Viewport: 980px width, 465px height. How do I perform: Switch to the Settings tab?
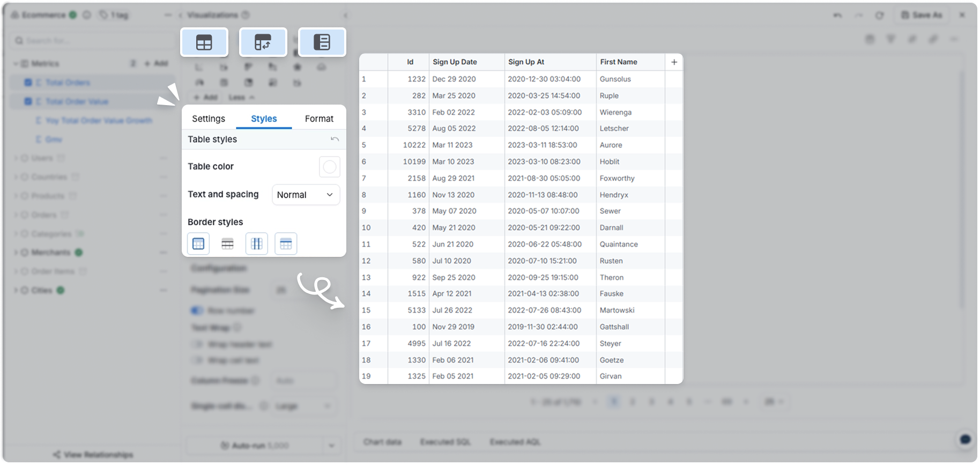click(x=209, y=119)
